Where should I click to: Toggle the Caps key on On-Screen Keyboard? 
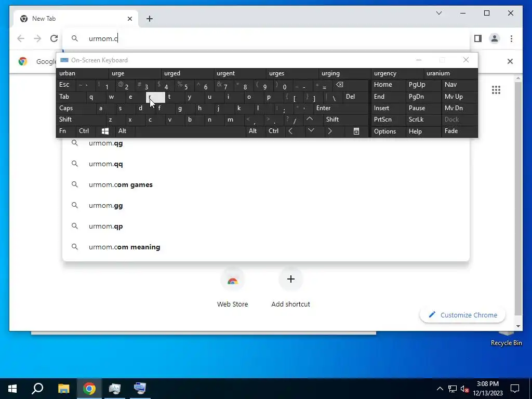click(x=76, y=108)
